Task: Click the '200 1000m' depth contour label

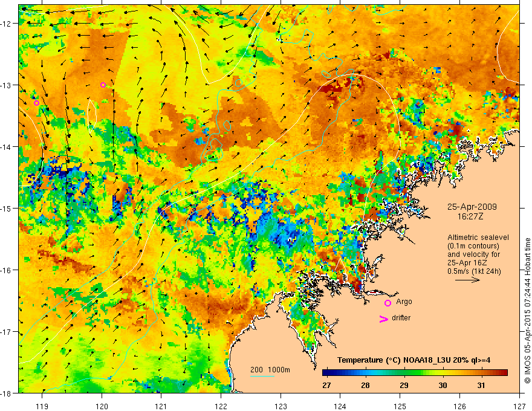Action: pyautogui.click(x=270, y=370)
